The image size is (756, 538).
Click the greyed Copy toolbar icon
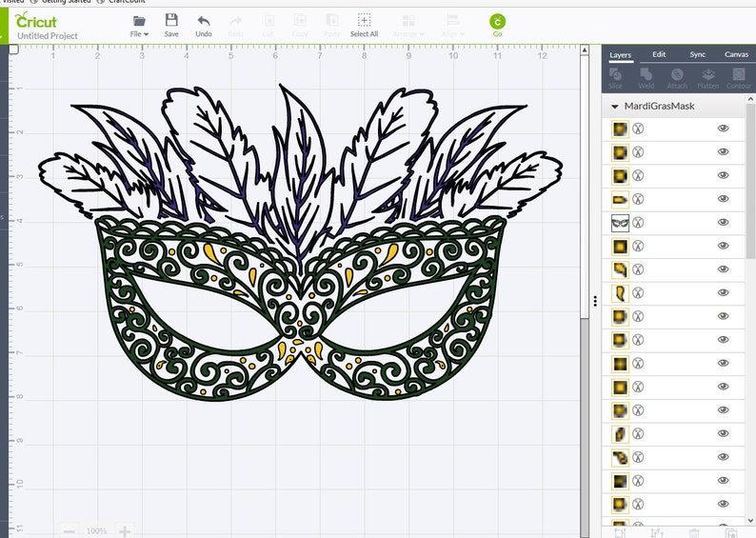click(x=300, y=21)
